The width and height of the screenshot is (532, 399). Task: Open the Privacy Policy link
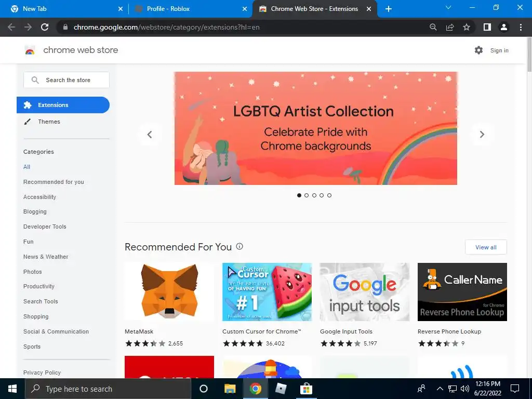42,373
